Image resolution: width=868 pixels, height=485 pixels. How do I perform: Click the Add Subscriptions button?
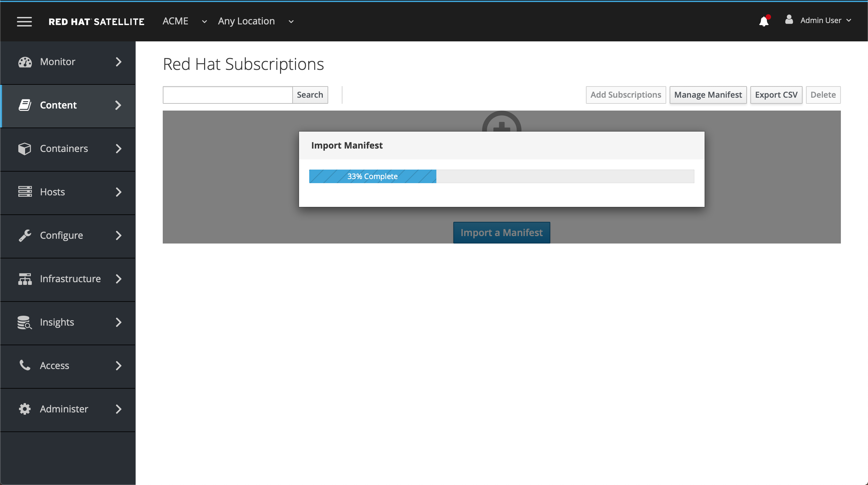pyautogui.click(x=626, y=95)
